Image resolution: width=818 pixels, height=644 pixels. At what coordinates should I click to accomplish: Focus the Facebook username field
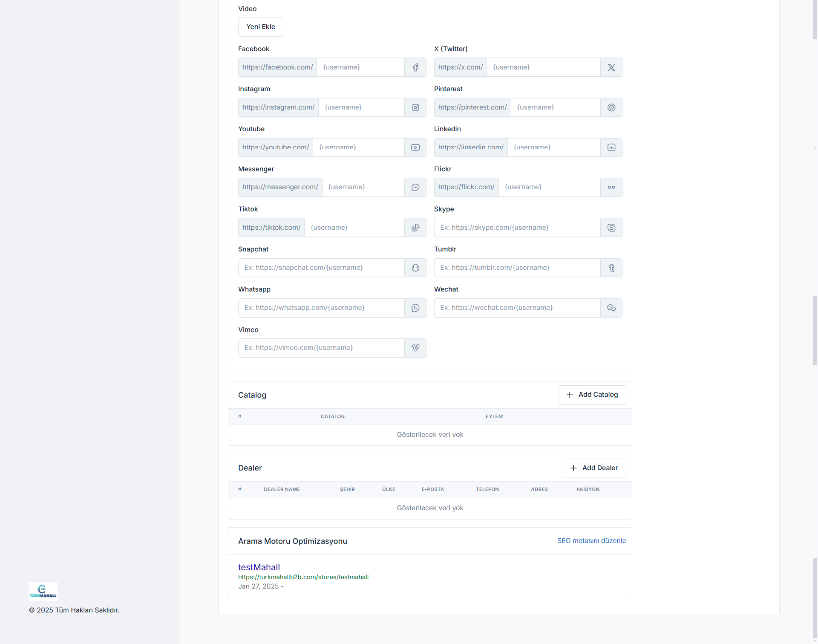pyautogui.click(x=360, y=67)
